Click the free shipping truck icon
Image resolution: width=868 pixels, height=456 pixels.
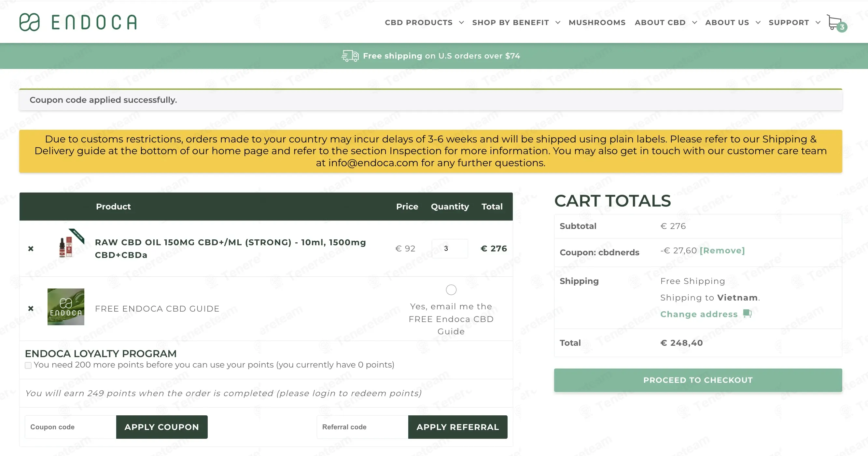tap(350, 56)
